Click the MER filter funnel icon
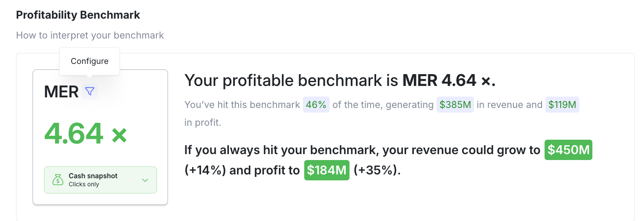The image size is (644, 221). tap(89, 91)
